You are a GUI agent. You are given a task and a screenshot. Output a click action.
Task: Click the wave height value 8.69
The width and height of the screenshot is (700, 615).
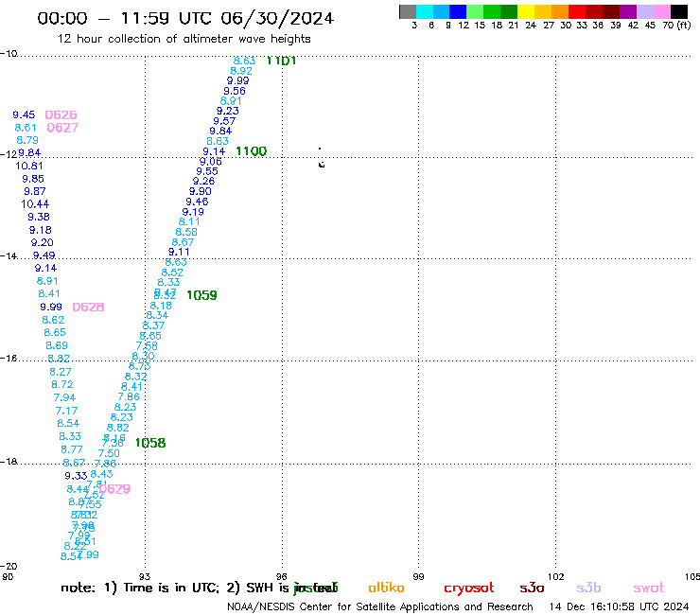tap(57, 345)
